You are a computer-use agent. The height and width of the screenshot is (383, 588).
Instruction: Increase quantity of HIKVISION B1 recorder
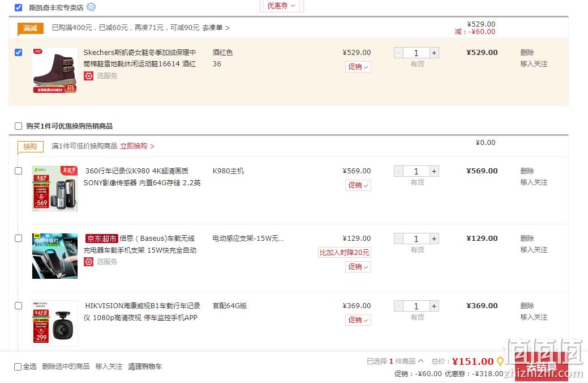click(434, 306)
